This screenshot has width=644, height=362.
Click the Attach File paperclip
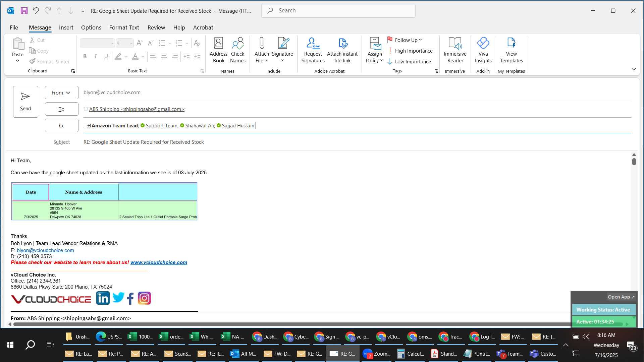tap(262, 50)
